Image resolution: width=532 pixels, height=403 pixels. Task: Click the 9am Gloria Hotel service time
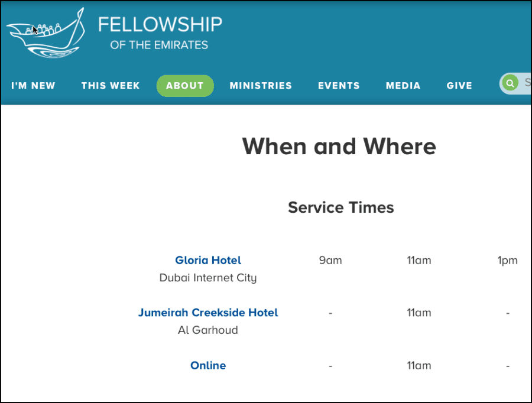tap(330, 260)
